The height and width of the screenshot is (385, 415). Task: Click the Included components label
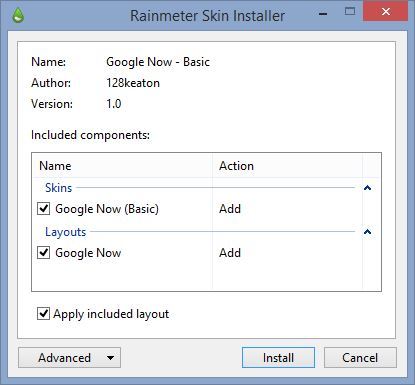(90, 135)
